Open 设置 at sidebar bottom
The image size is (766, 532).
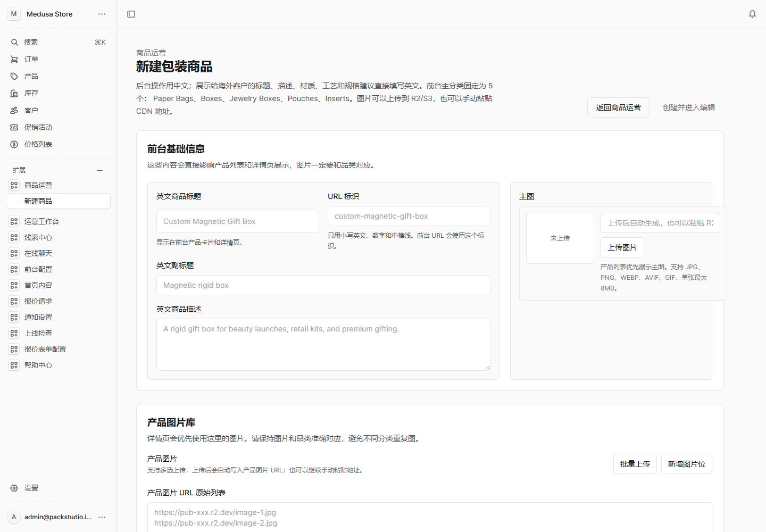click(x=58, y=488)
